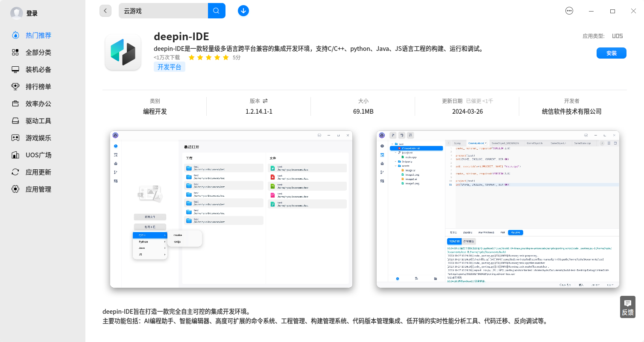Open 排行榜单 rankings

(x=38, y=86)
